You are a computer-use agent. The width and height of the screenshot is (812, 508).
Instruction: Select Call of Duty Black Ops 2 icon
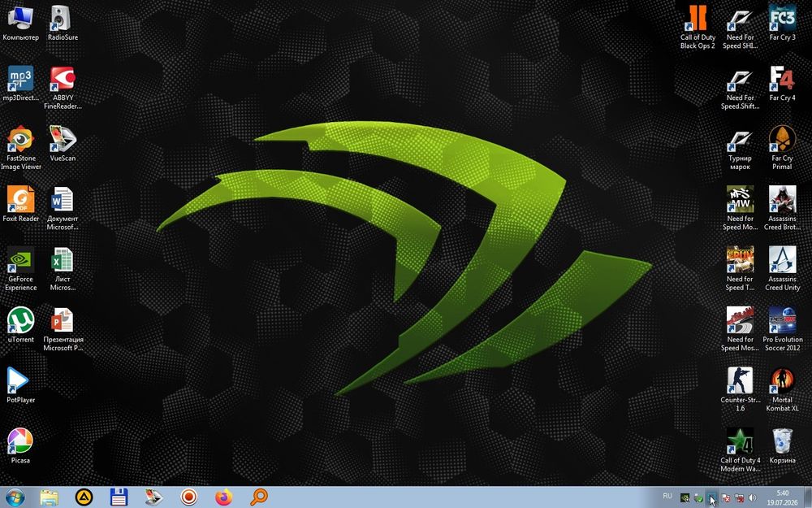click(698, 27)
